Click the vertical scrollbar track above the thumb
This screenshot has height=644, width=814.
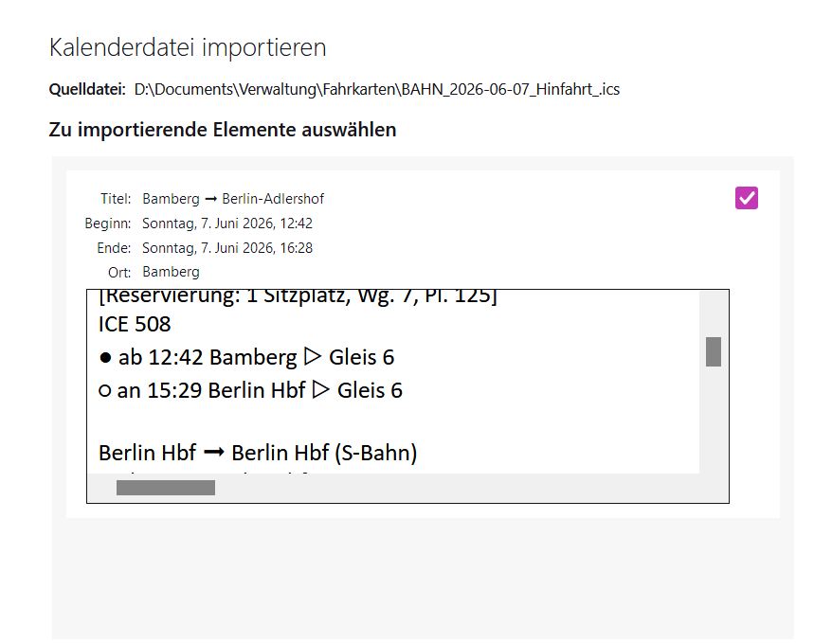pos(714,314)
